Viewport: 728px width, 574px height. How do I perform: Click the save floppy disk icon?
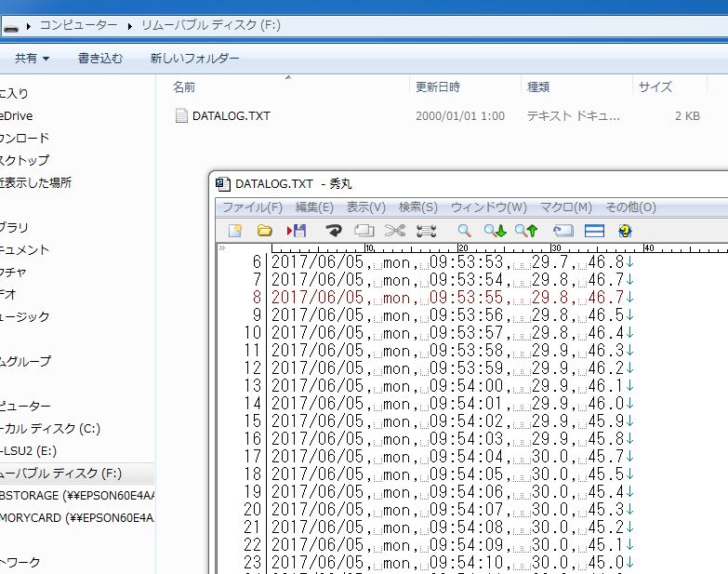pos(297,230)
